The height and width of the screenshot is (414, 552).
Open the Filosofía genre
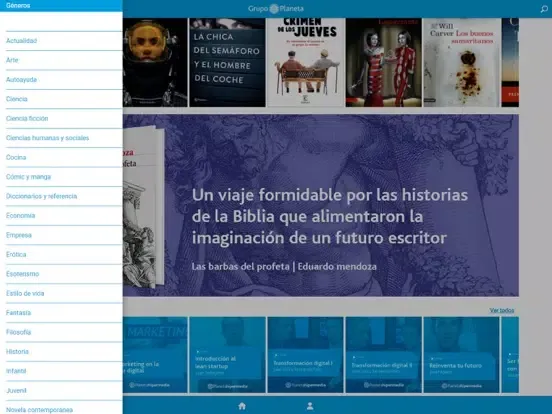61,332
